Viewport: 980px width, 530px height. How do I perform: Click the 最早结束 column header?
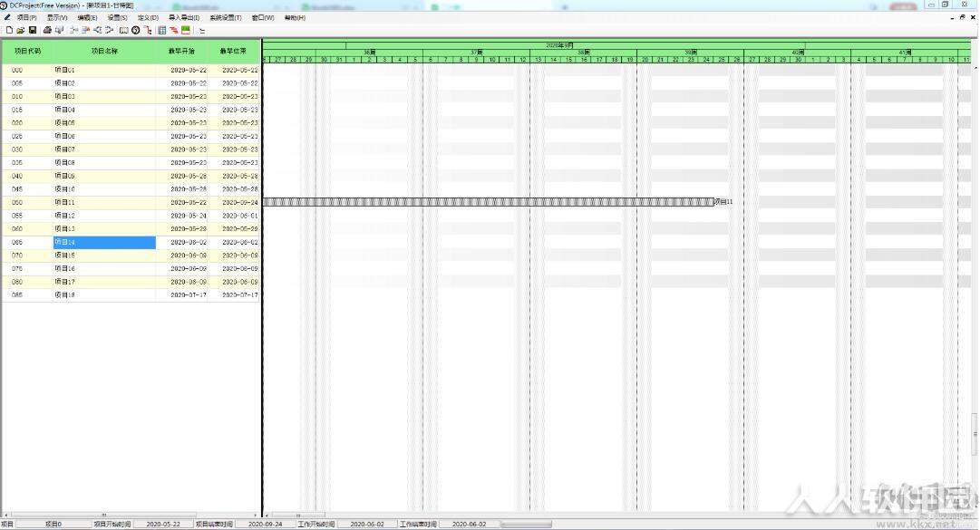(x=233, y=52)
